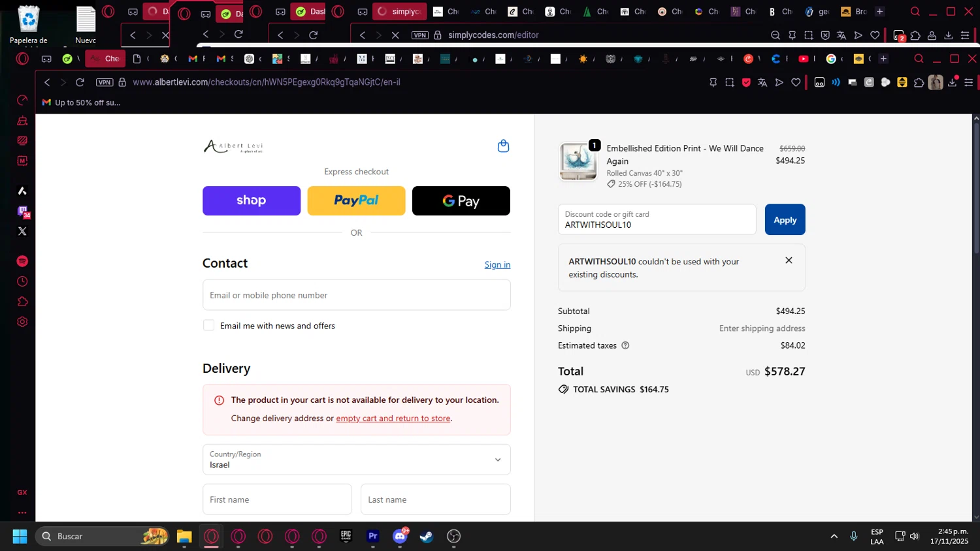
Task: Click empty cart and return to store
Action: [x=393, y=418]
